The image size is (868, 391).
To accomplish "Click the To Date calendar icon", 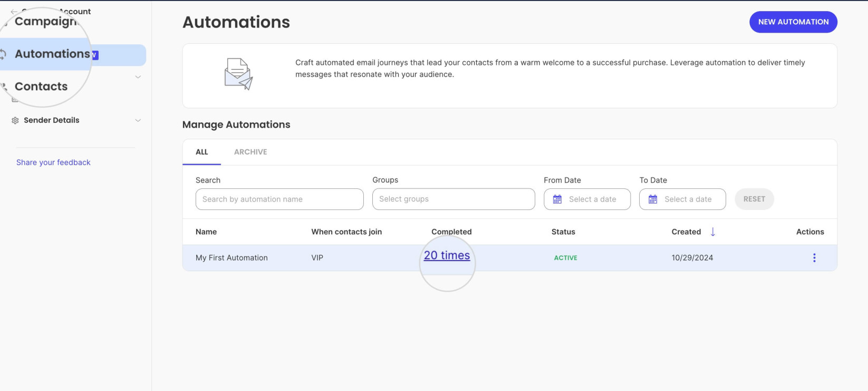I will coord(653,199).
